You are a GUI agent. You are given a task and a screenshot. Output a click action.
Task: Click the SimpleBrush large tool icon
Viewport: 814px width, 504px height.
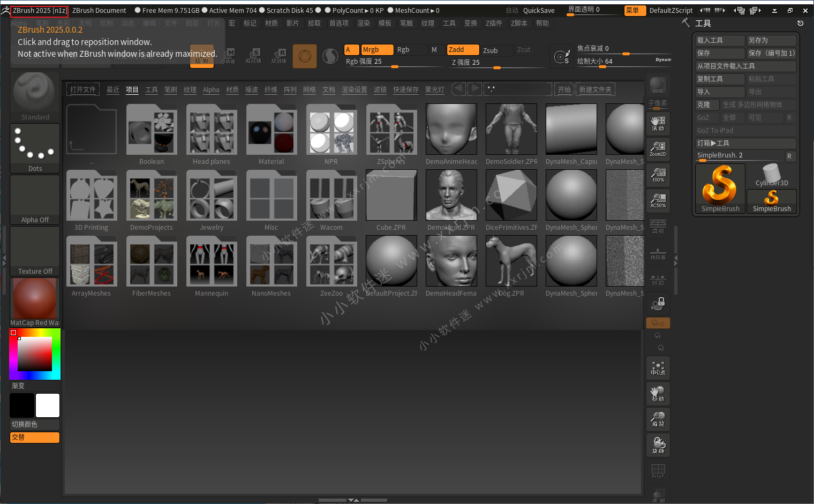pos(720,187)
